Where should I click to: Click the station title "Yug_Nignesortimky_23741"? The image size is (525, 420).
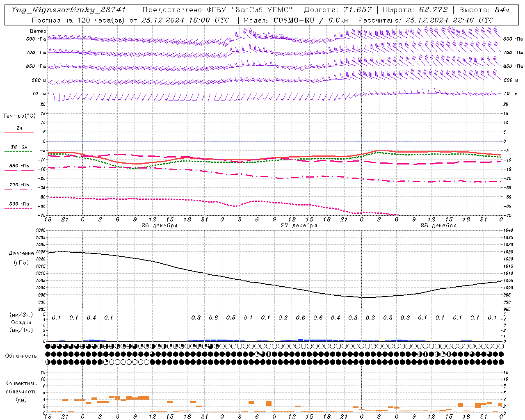tap(68, 10)
